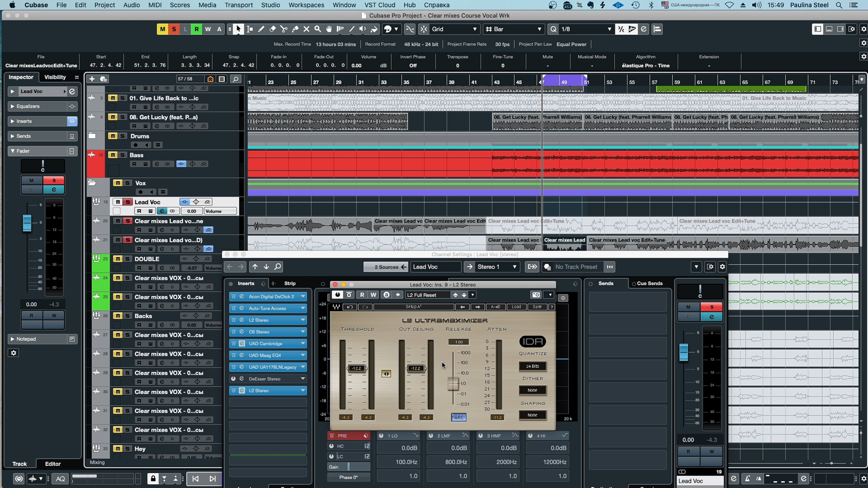The height and width of the screenshot is (488, 868).
Task: Click the plugin snapshot camera icon
Action: pos(536,295)
